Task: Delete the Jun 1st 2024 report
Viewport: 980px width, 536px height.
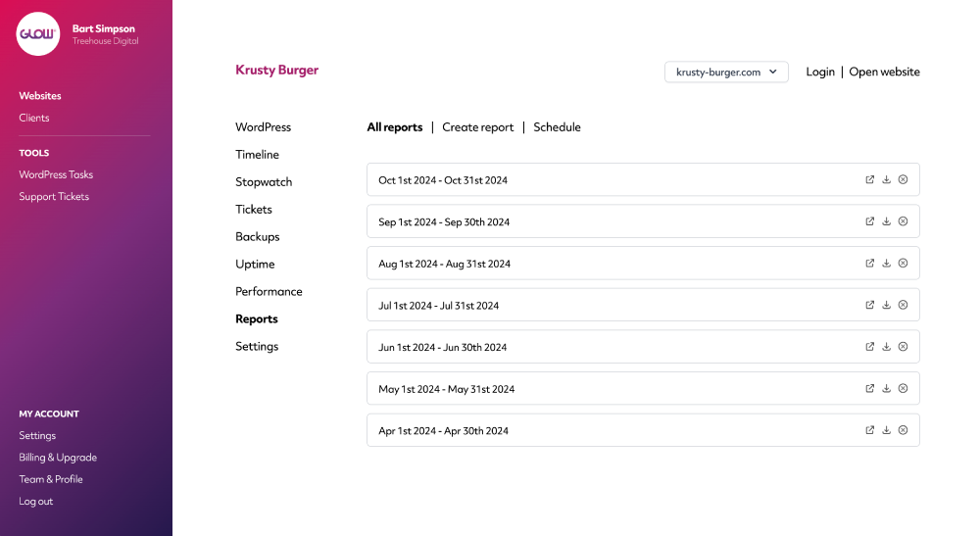Action: pos(904,347)
